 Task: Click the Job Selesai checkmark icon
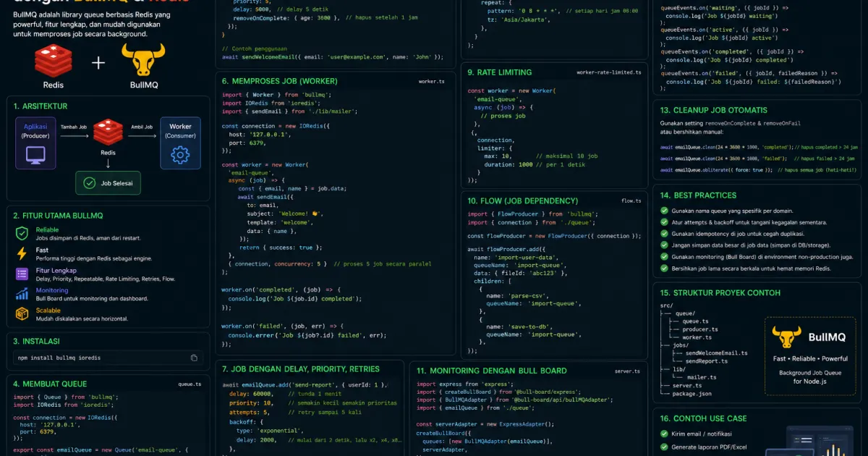89,183
